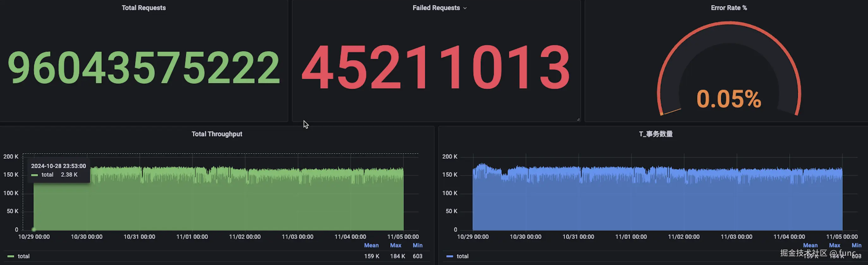Click the Failed Requests panel title
868x265 pixels.
pyautogui.click(x=436, y=8)
